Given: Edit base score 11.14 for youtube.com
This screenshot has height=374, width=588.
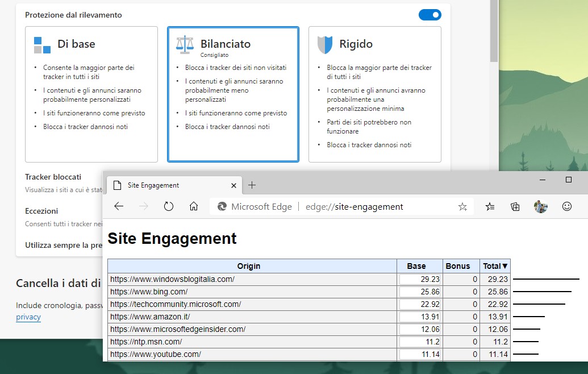Looking at the screenshot, I should click(420, 354).
